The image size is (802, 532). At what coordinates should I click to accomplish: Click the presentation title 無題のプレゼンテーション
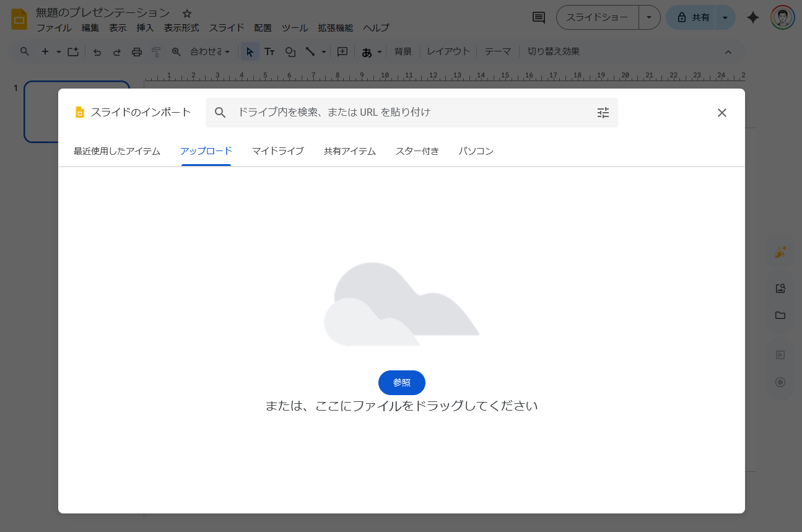click(x=103, y=13)
